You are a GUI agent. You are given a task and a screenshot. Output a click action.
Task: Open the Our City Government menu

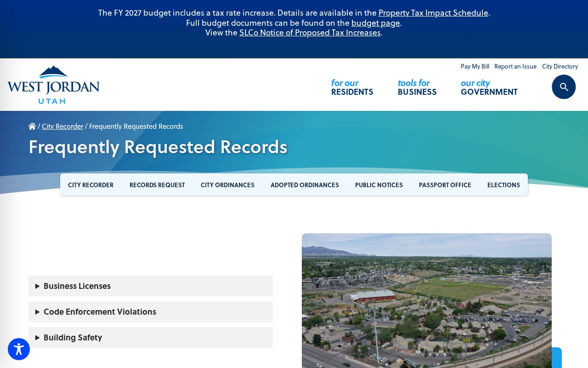489,87
